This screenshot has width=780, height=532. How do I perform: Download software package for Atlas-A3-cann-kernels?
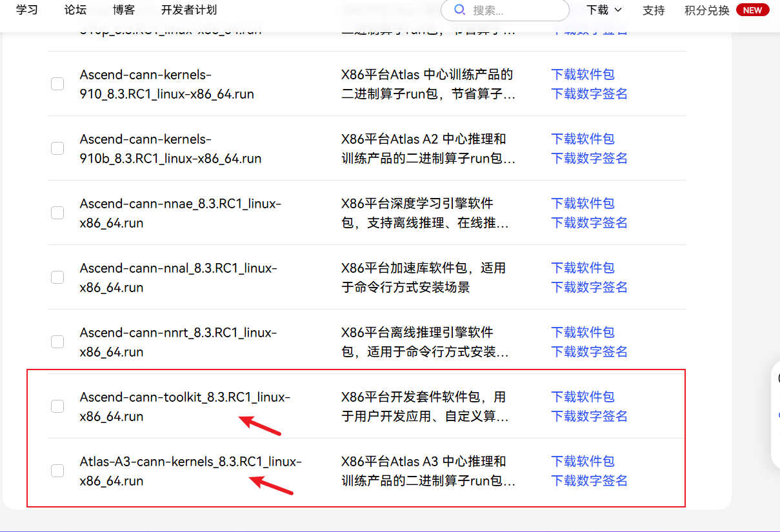pyautogui.click(x=583, y=461)
